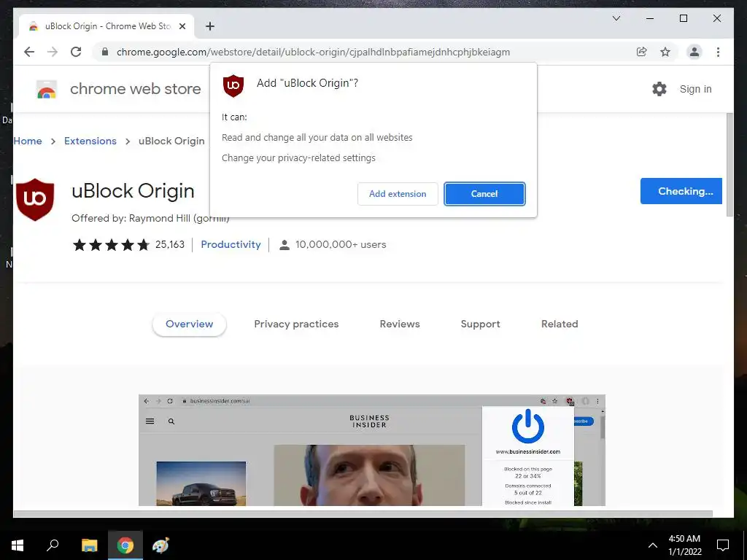Click the horizontal scrollbar at the bottom
747x560 pixels.
pos(363,513)
